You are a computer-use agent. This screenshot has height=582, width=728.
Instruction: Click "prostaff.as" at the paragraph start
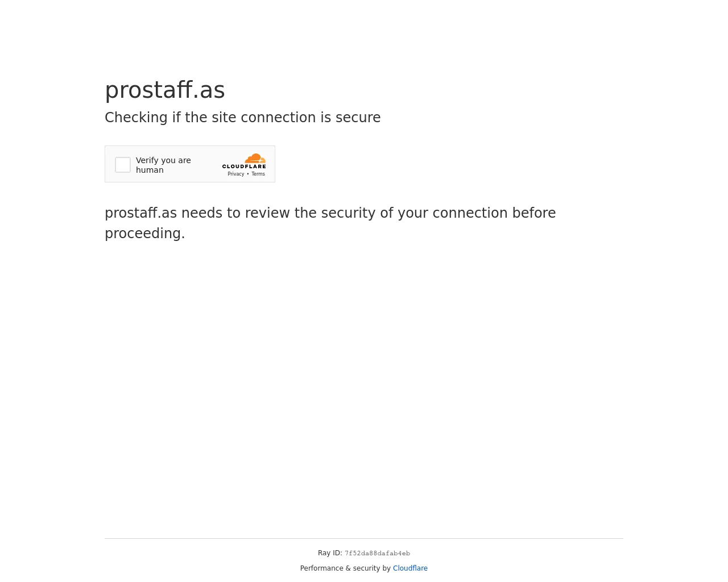(140, 213)
